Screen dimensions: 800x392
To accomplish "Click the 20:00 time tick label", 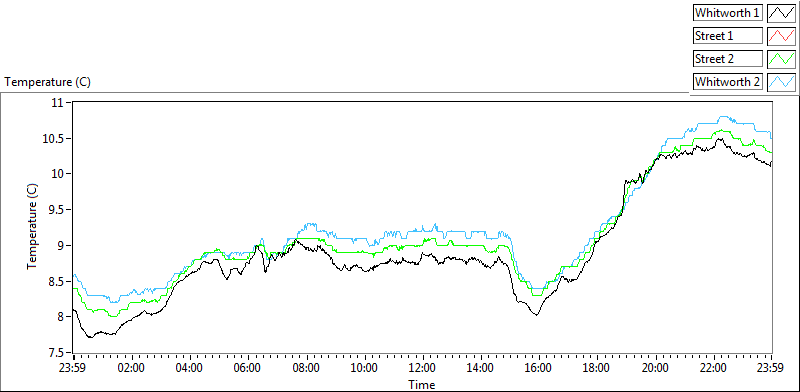I will 655,368.
